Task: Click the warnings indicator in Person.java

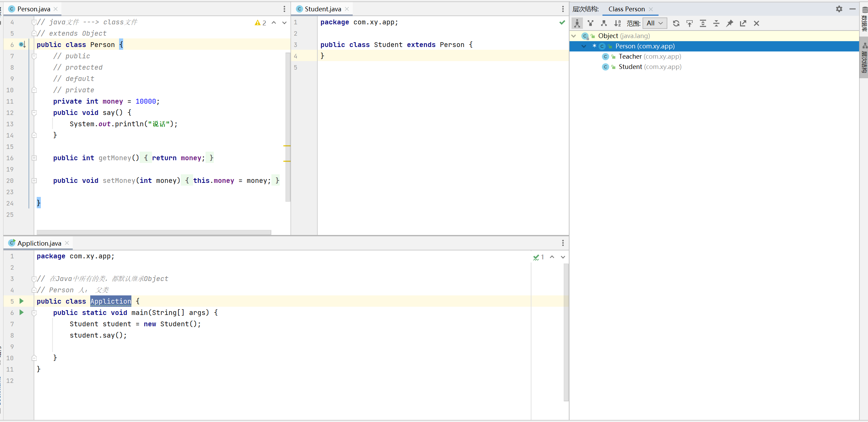Action: [260, 23]
